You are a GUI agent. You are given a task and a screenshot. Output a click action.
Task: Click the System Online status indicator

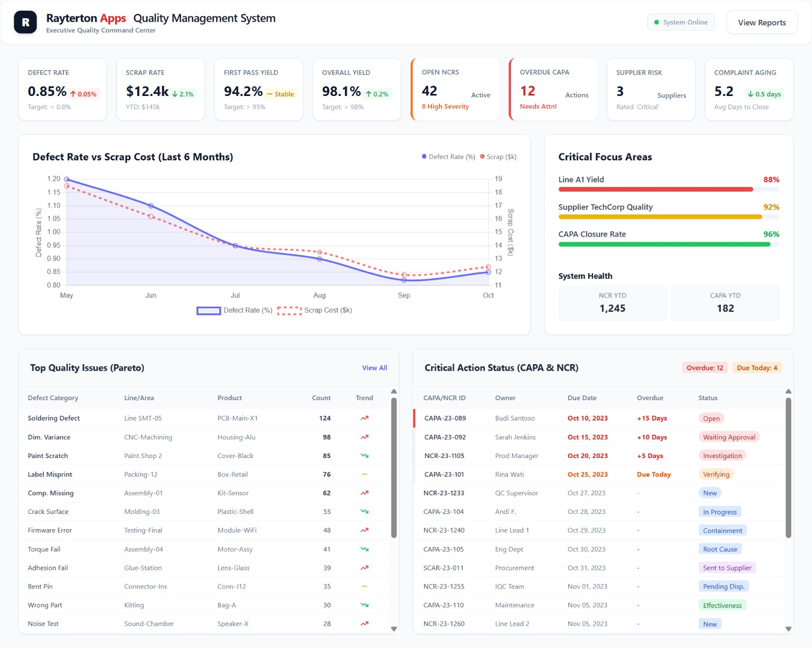click(x=681, y=22)
